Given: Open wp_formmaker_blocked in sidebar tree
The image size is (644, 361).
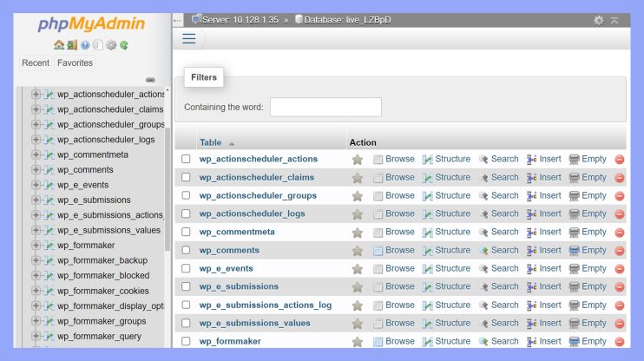Looking at the screenshot, I should (103, 276).
